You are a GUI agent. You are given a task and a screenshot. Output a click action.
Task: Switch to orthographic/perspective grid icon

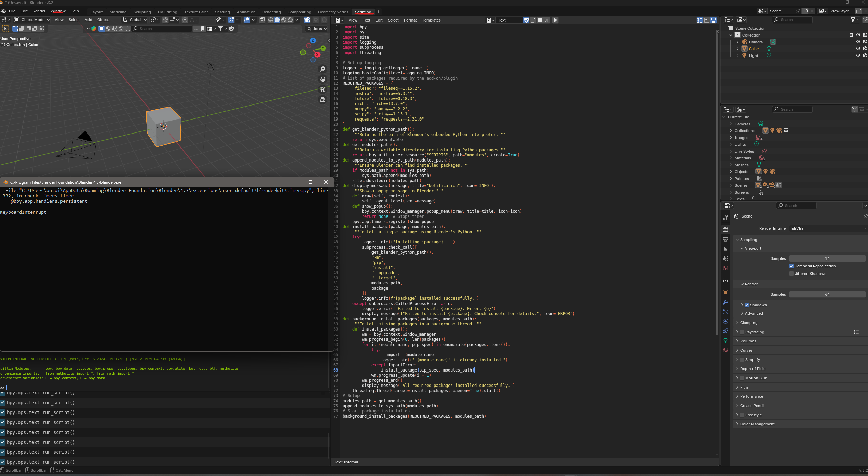[323, 100]
